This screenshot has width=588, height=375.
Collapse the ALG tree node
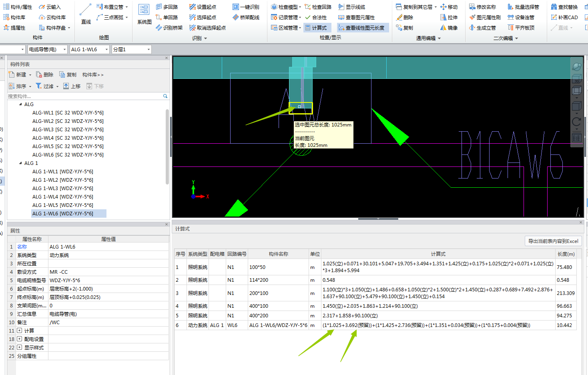click(21, 104)
